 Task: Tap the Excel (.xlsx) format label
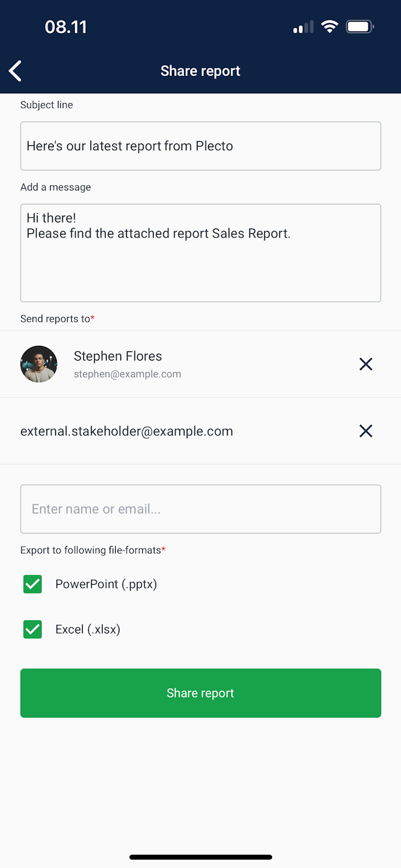pos(88,629)
